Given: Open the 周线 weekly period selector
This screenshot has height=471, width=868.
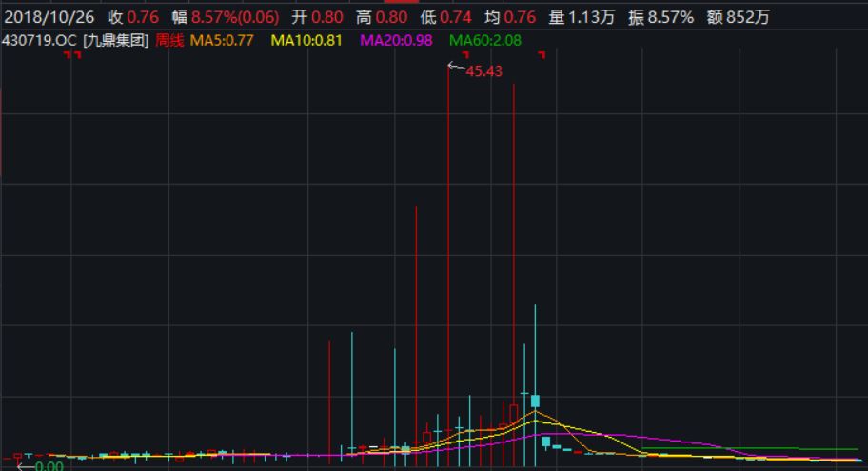Looking at the screenshot, I should (x=169, y=40).
